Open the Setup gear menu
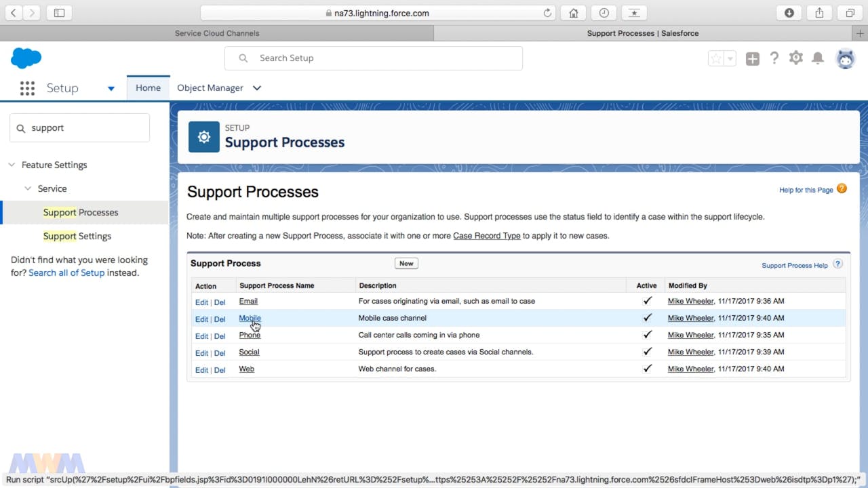The height and width of the screenshot is (488, 868). 796,58
